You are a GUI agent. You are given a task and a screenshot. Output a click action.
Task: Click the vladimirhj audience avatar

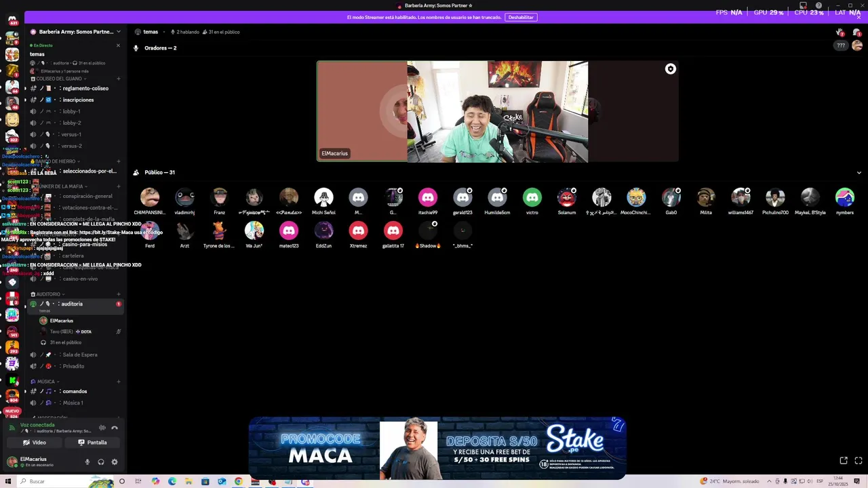184,197
